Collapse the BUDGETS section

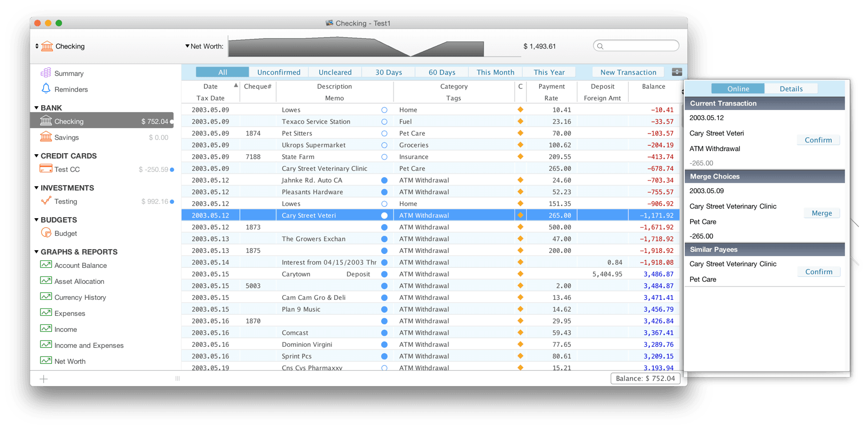point(36,220)
